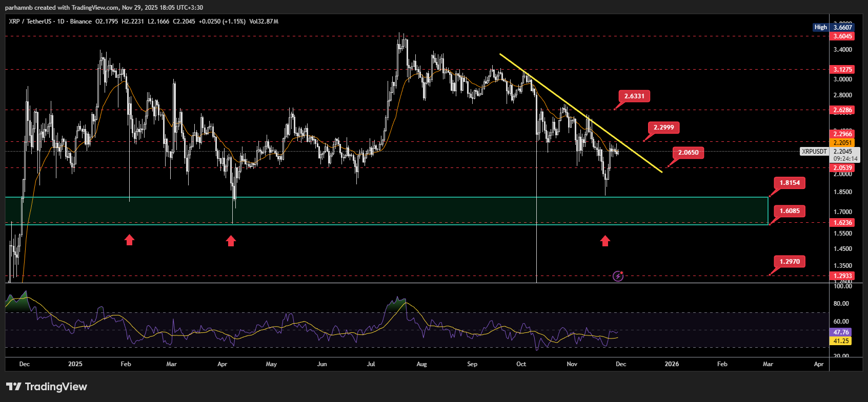Image resolution: width=868 pixels, height=402 pixels.
Task: Click the TradingView logo at bottom left
Action: [47, 387]
